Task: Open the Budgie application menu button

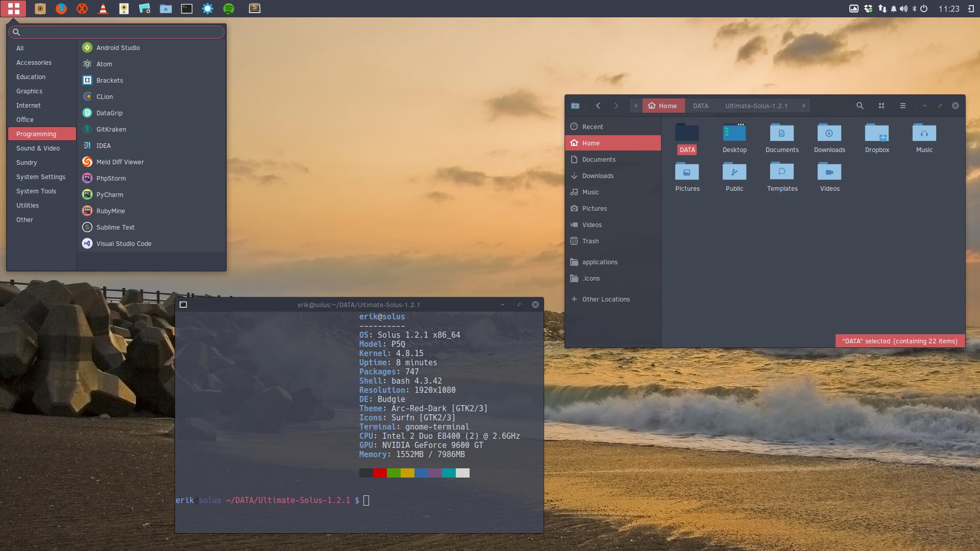Action: 13,8
